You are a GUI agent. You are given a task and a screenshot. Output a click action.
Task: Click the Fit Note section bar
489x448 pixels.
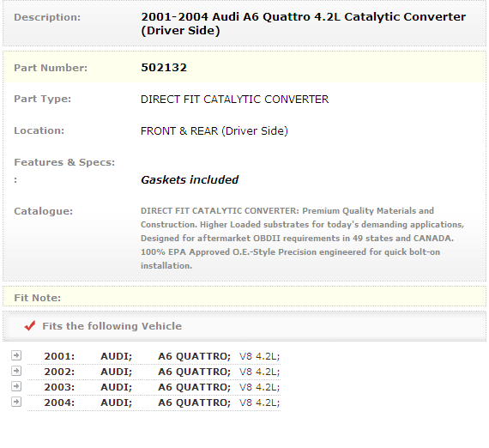(244, 297)
